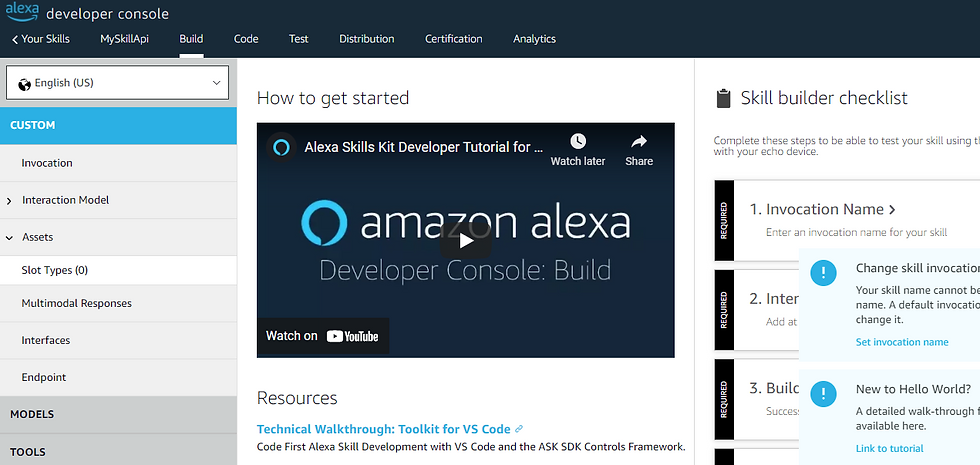
Task: Click link icon beside Technical Walkthrough
Action: (519, 429)
